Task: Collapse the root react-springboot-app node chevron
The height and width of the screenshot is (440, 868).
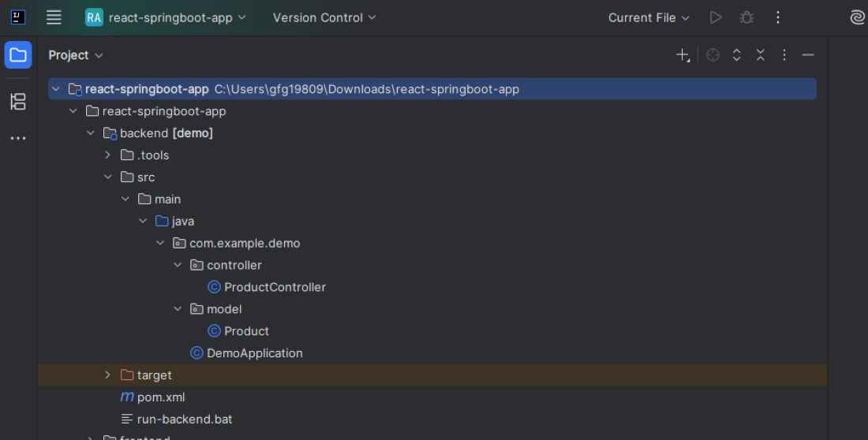Action: click(x=56, y=89)
